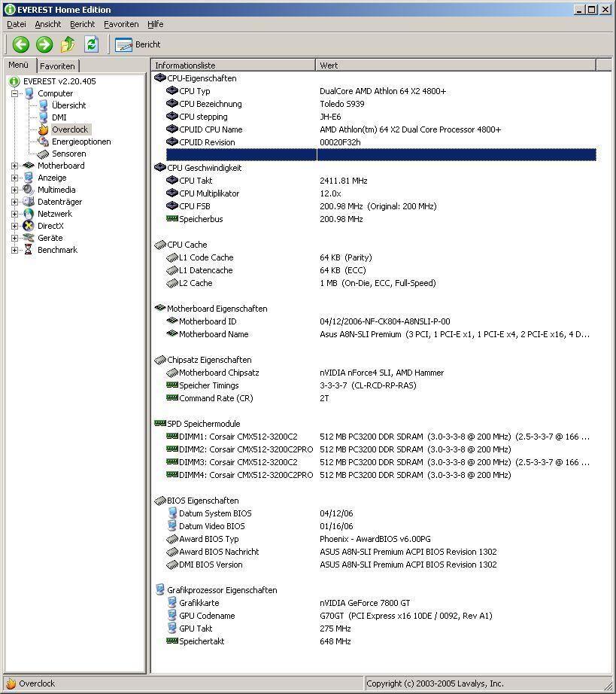Select the CPUID Revision row
The image size is (616, 694).
[381, 142]
